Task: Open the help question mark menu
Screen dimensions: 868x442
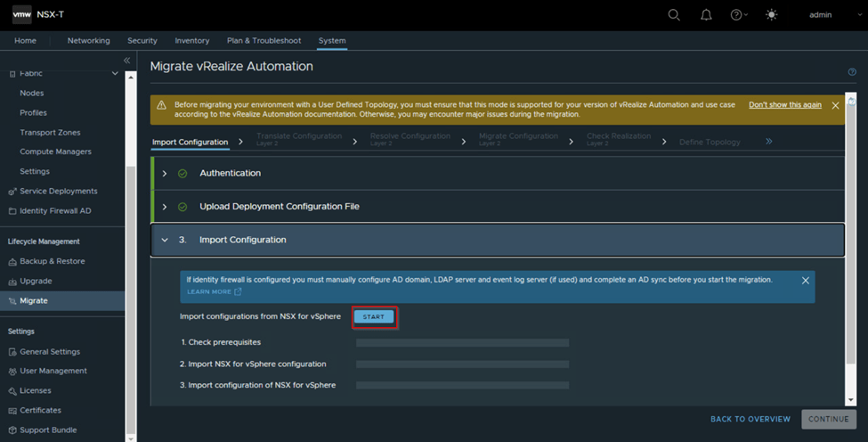Action: (x=738, y=15)
